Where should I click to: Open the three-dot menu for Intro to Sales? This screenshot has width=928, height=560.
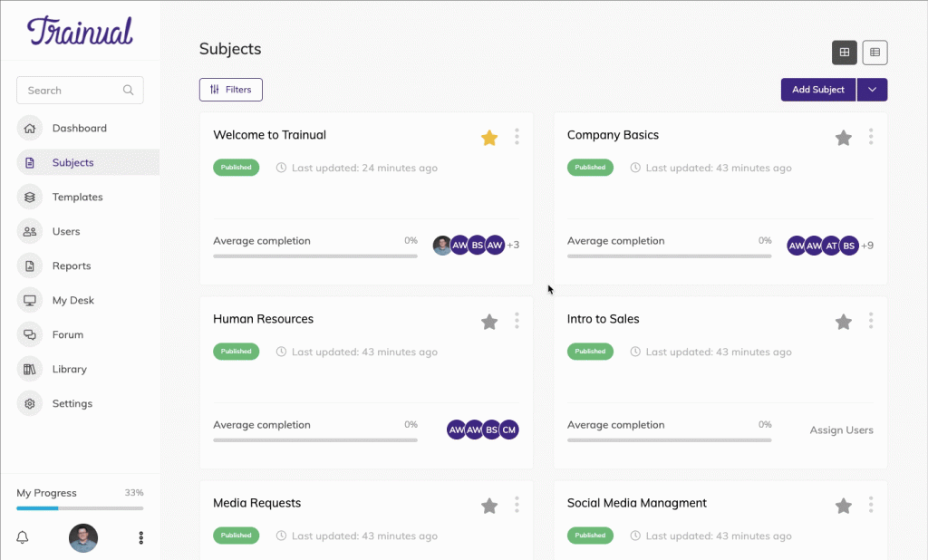pos(871,321)
